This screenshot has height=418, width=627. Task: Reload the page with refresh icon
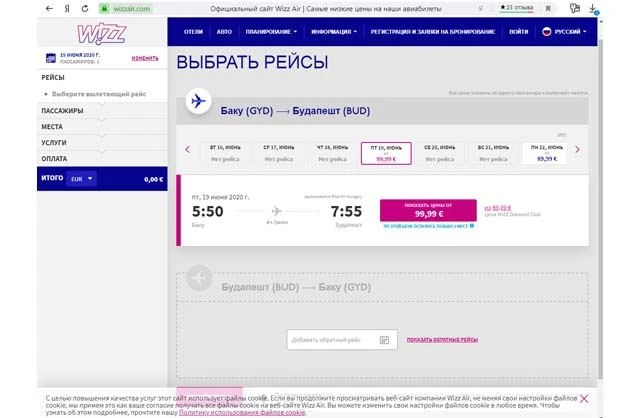point(85,8)
